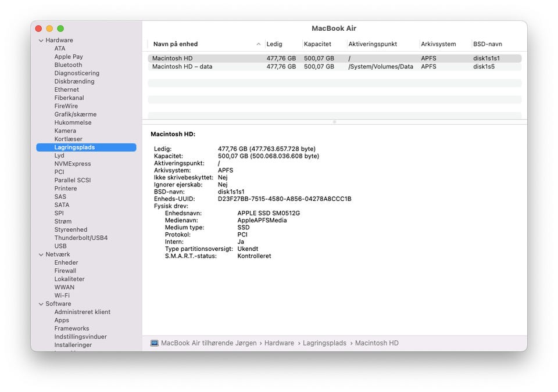Select the Macintosh HD volume row
Image resolution: width=558 pixels, height=392 pixels.
(x=172, y=59)
